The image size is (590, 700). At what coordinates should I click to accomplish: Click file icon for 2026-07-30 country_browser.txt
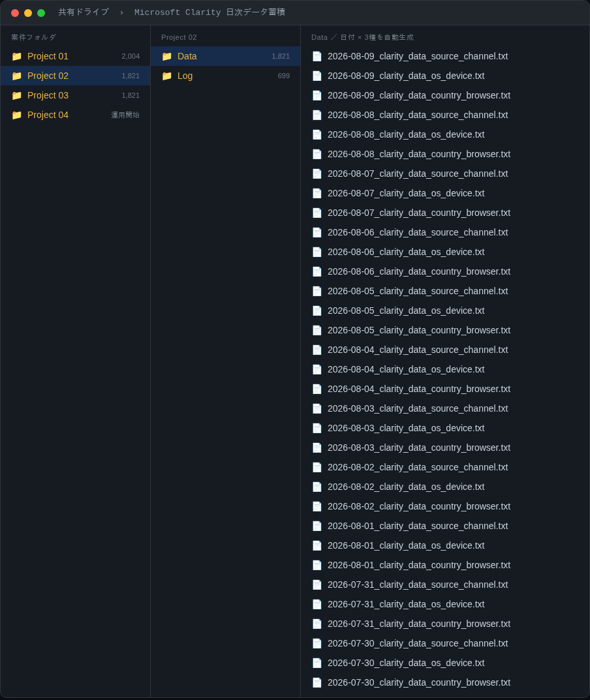tap(317, 682)
